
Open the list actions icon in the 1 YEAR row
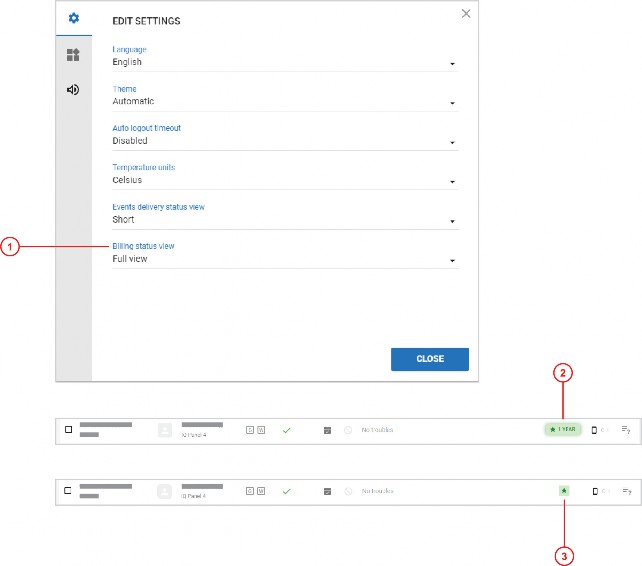tap(626, 430)
